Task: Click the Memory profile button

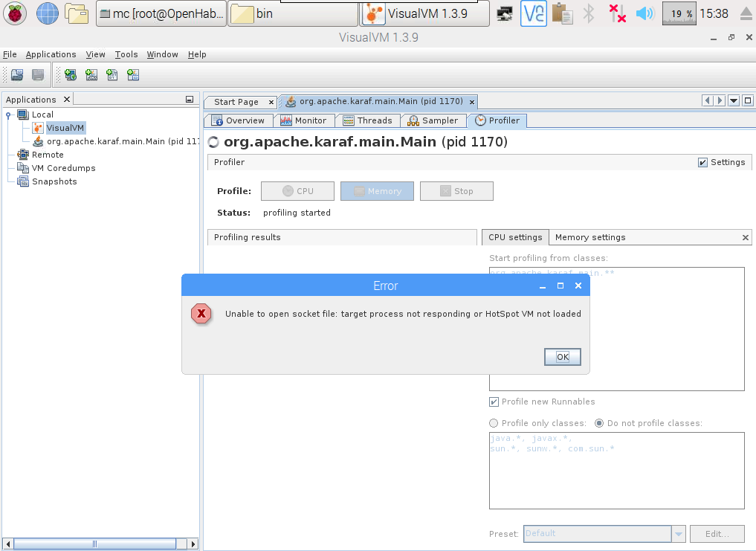Action: pos(377,191)
